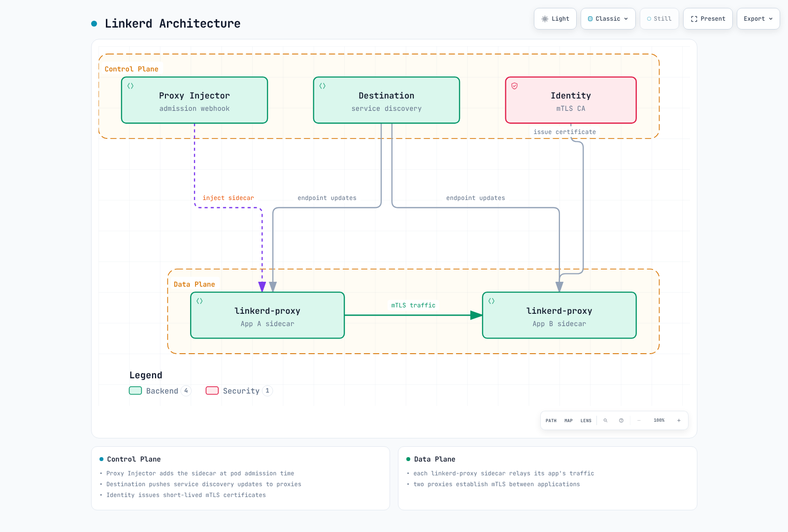Viewport: 788px width, 532px height.
Task: Click the shield icon on Identity node
Action: [515, 86]
